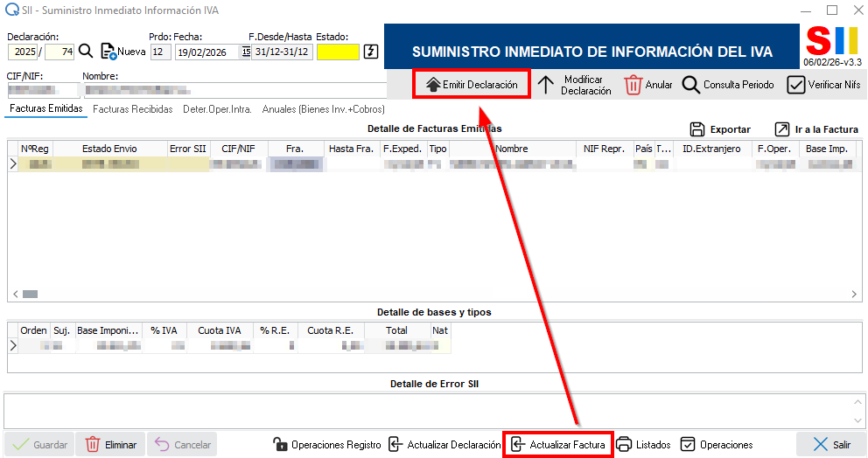Image resolution: width=868 pixels, height=458 pixels.
Task: Click the declaration year field 2025
Action: pos(24,52)
